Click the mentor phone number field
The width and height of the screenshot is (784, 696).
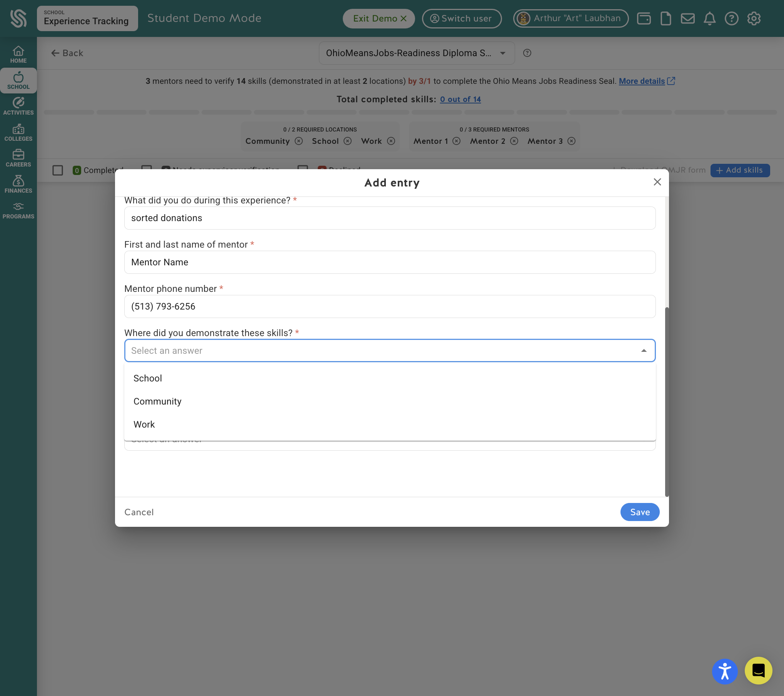390,306
